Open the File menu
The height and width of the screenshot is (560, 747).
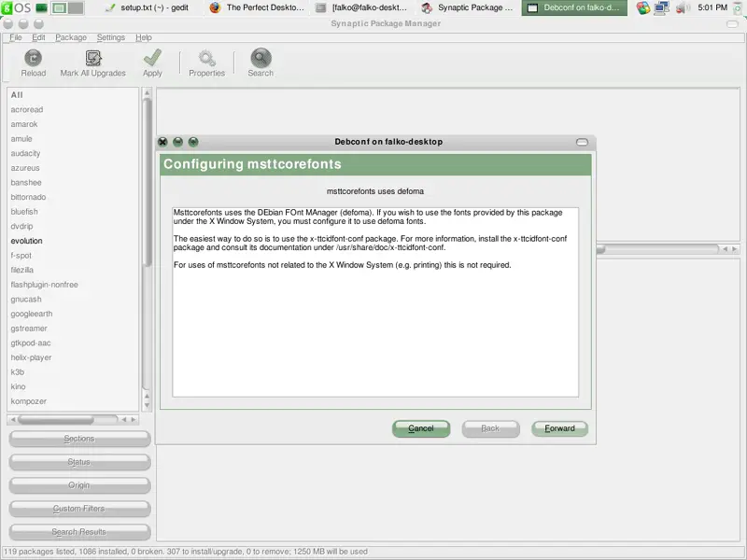16,37
